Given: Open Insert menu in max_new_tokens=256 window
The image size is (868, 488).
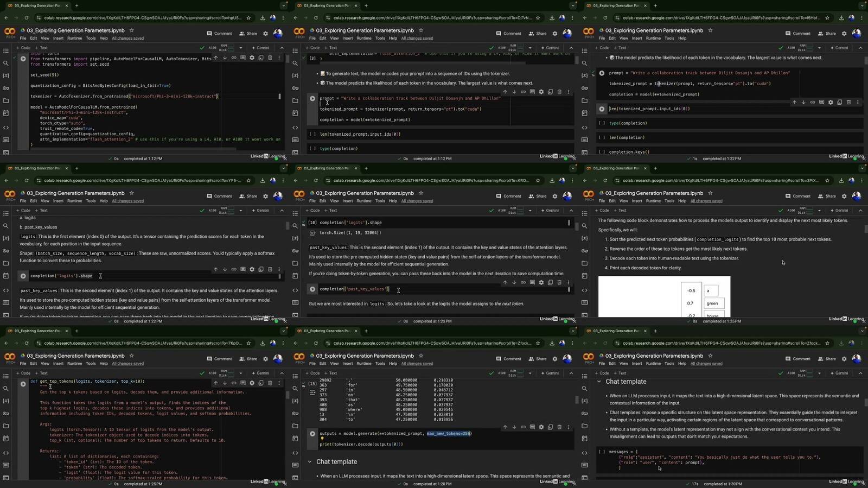Looking at the screenshot, I should (348, 364).
